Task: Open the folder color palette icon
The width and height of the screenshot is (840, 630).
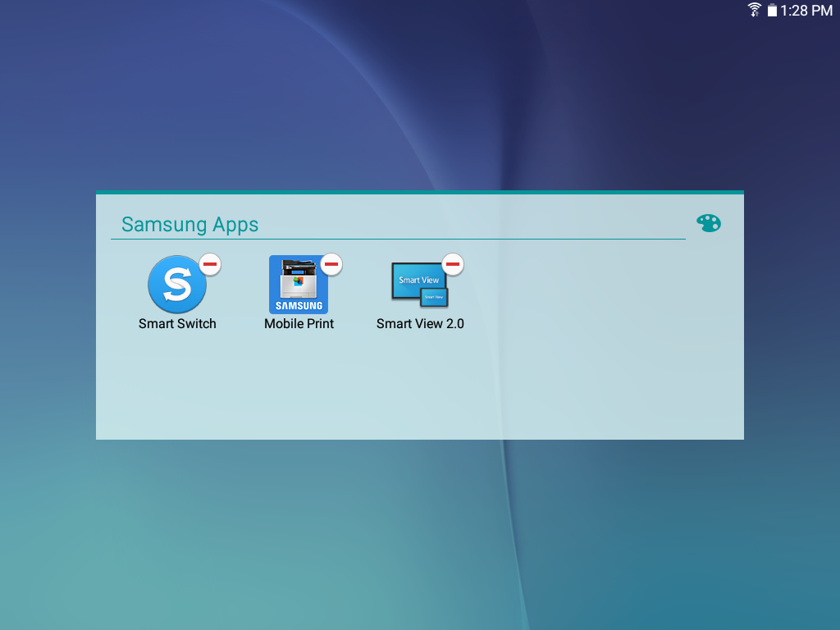Action: pos(708,223)
